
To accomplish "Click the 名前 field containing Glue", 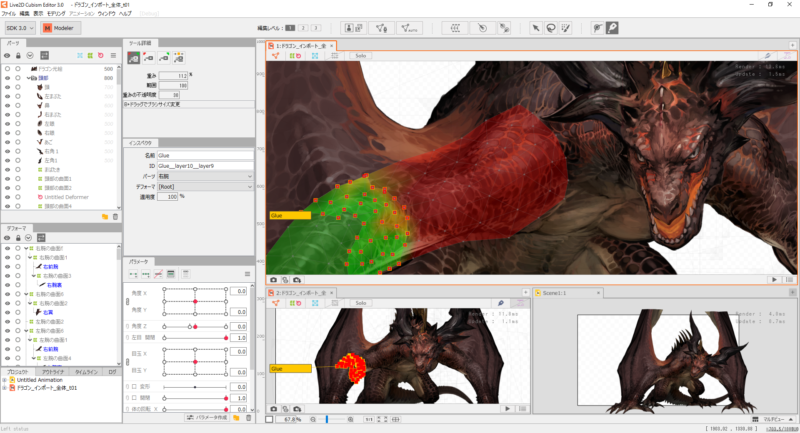I will point(205,155).
